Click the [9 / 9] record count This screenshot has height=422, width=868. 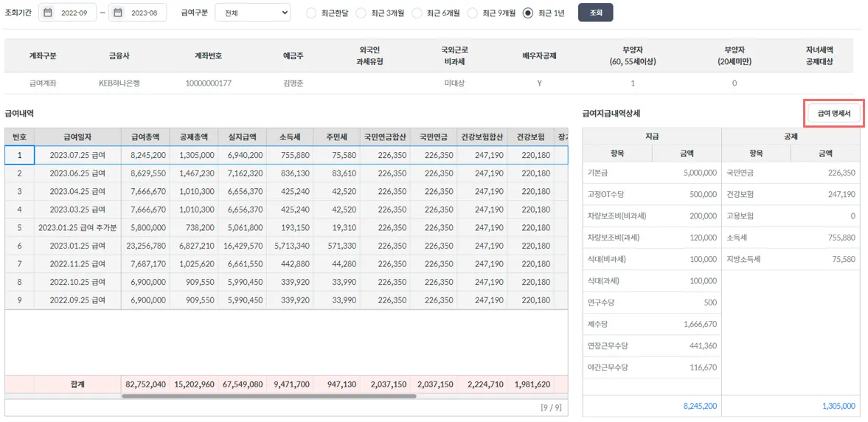point(551,407)
